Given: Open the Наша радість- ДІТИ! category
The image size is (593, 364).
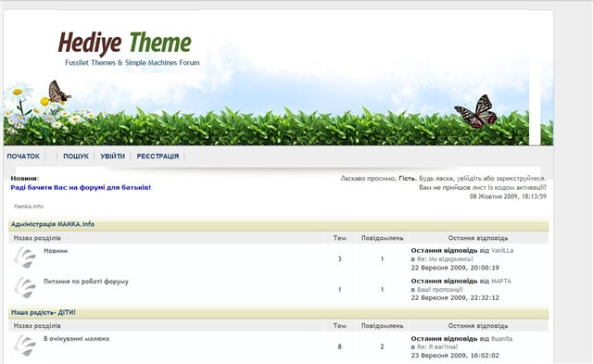Looking at the screenshot, I should (44, 312).
